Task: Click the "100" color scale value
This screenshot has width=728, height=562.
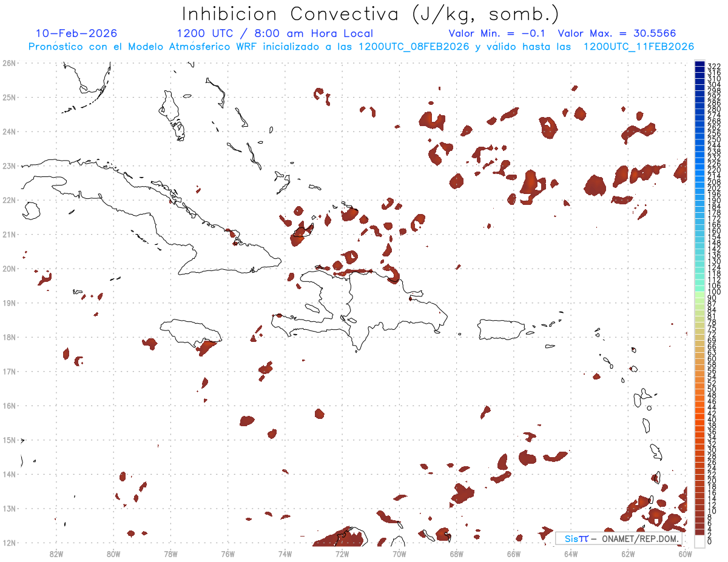Action: click(x=714, y=292)
